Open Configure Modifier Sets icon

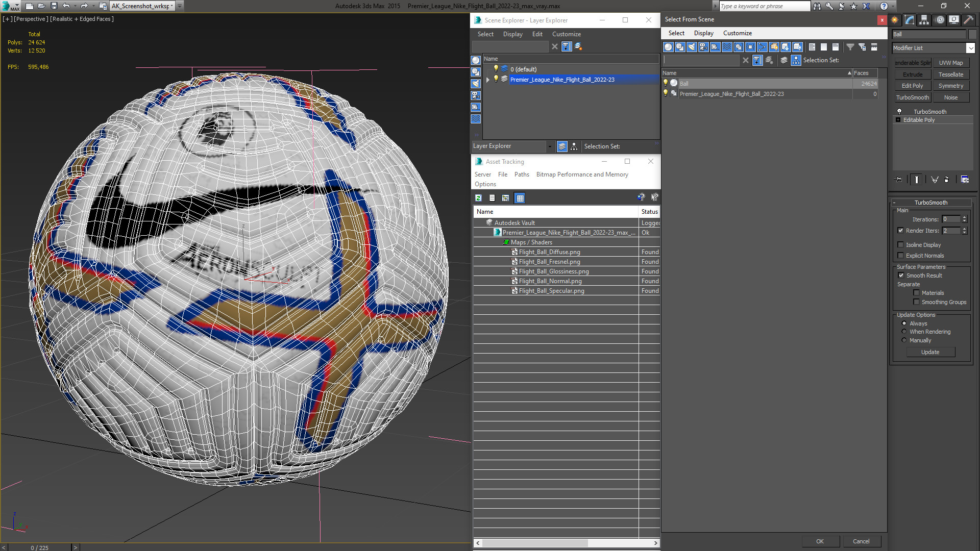pyautogui.click(x=965, y=180)
